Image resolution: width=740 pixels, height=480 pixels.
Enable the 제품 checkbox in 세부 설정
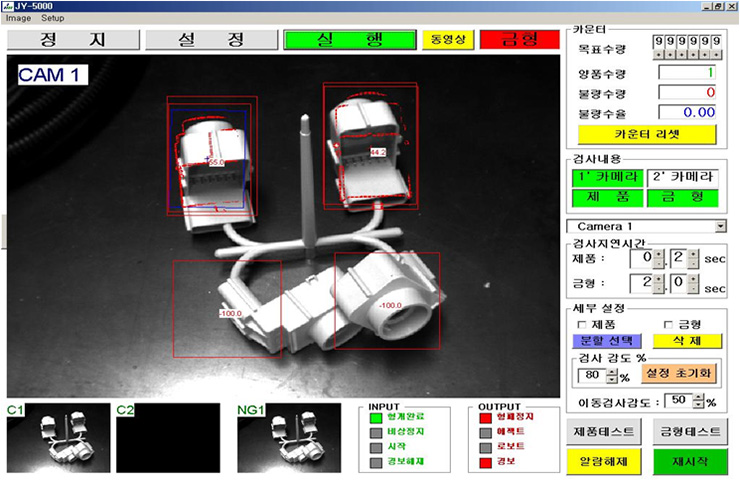[582, 324]
